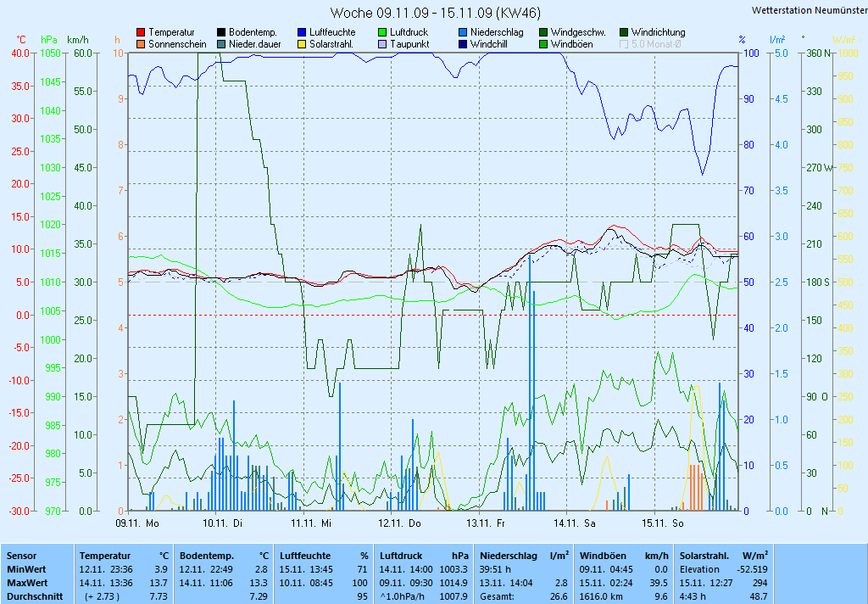
Task: Click the light blue Niederschlag legend square
Action: (463, 32)
